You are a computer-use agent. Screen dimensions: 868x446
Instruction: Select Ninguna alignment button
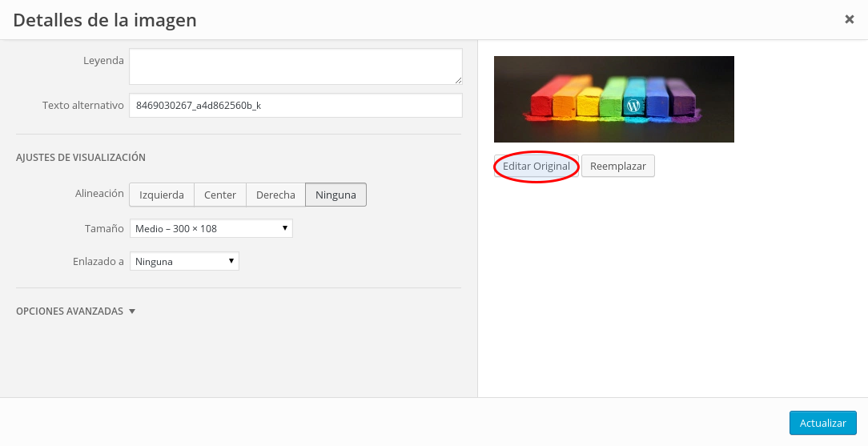click(336, 195)
